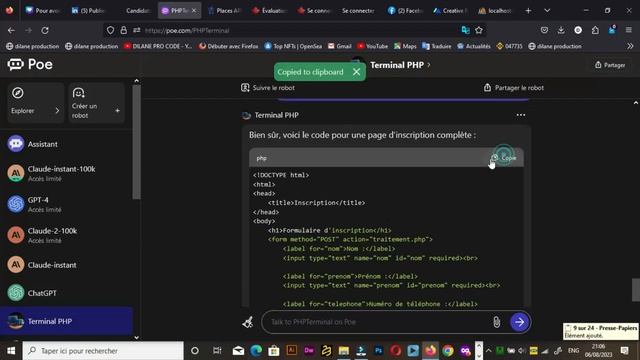Viewport: 640px width, 360px height.
Task: Open the Explorer card
Action: [x=36, y=102]
